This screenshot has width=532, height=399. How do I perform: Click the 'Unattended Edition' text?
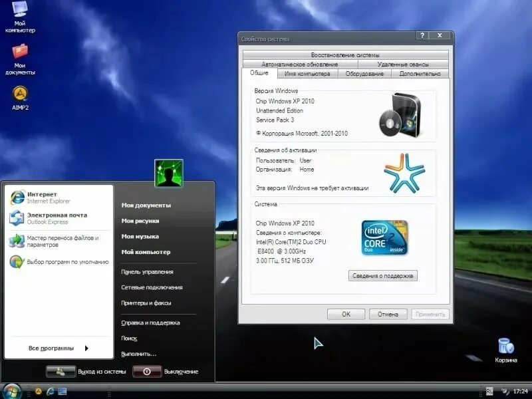coord(279,110)
